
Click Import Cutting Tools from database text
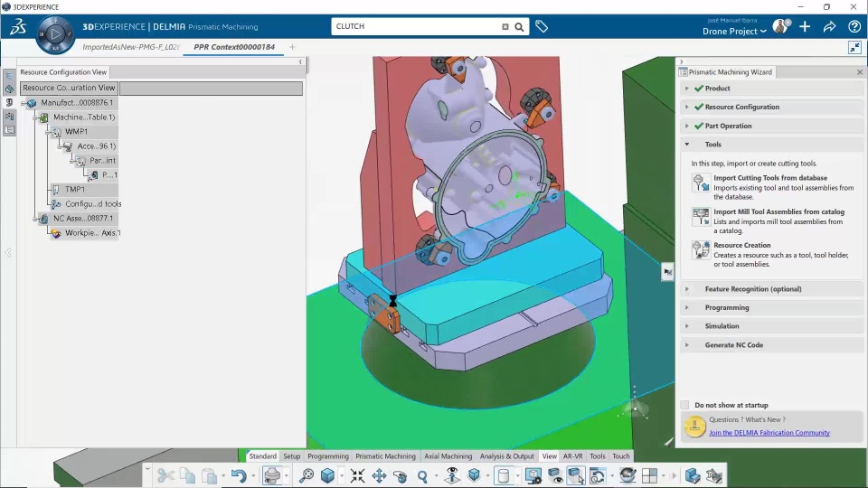(770, 178)
